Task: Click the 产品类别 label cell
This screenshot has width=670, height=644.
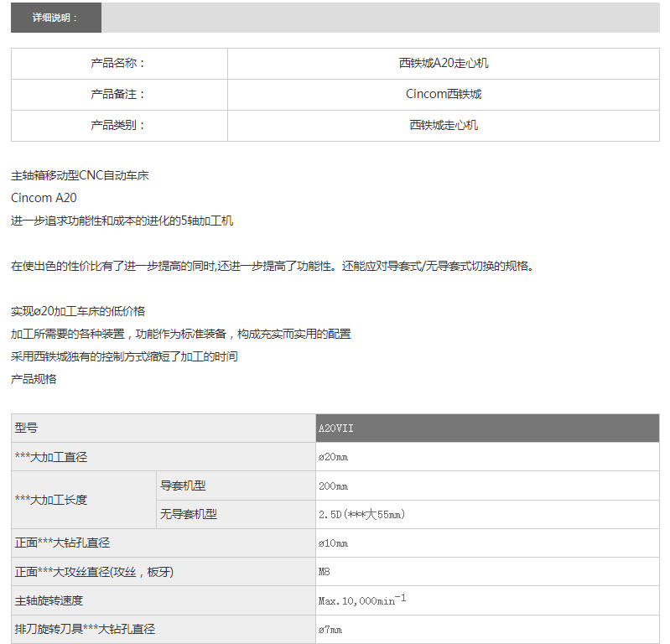Action: coord(118,125)
